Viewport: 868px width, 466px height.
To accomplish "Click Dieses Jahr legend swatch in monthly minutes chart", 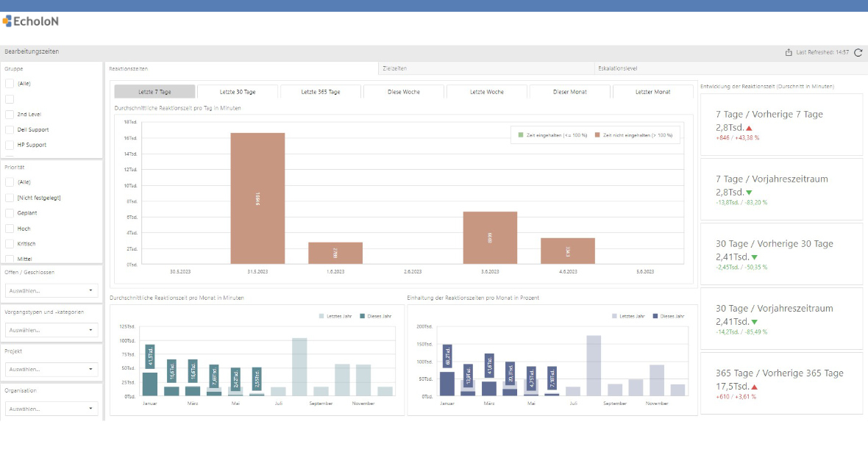I will 362,316.
